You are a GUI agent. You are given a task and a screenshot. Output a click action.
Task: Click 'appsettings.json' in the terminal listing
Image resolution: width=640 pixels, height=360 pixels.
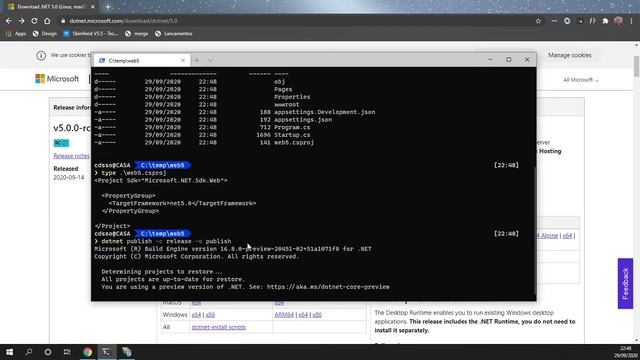pyautogui.click(x=303, y=120)
